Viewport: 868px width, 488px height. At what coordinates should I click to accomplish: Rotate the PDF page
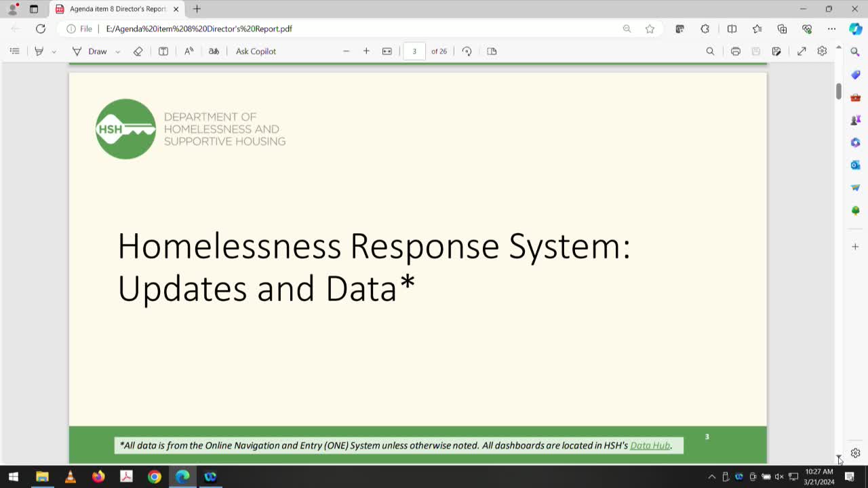(x=467, y=51)
